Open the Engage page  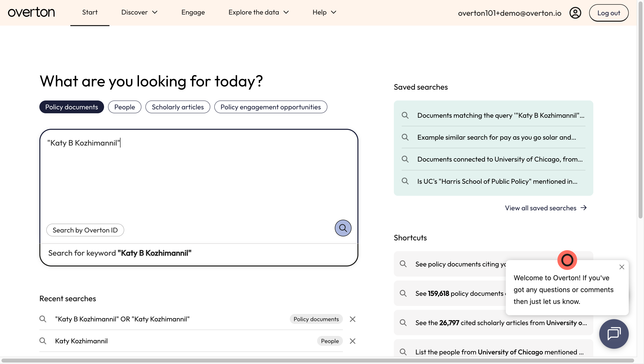pos(193,12)
